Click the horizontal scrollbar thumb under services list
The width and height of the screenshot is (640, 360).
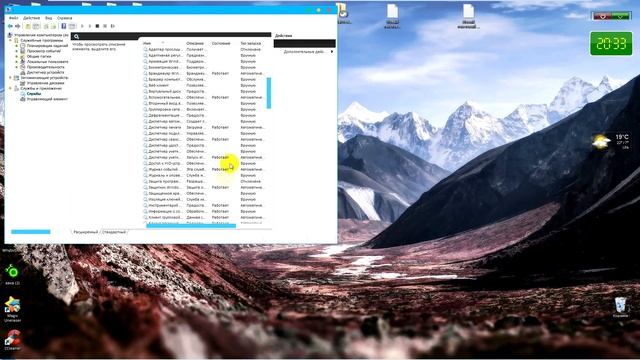pyautogui.click(x=191, y=226)
